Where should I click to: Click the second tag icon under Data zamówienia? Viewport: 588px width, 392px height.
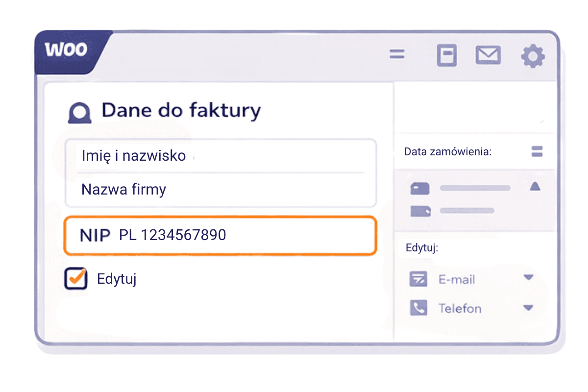coord(420,211)
